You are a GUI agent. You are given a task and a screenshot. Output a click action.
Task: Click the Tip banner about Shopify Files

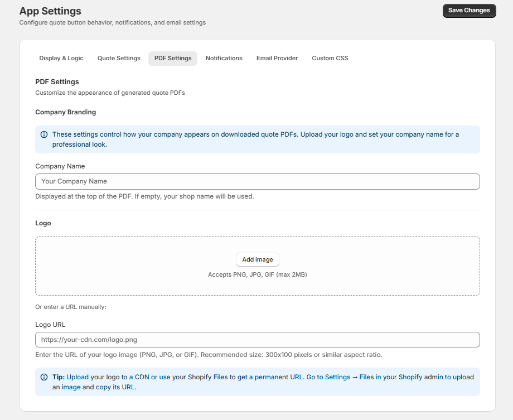(257, 382)
